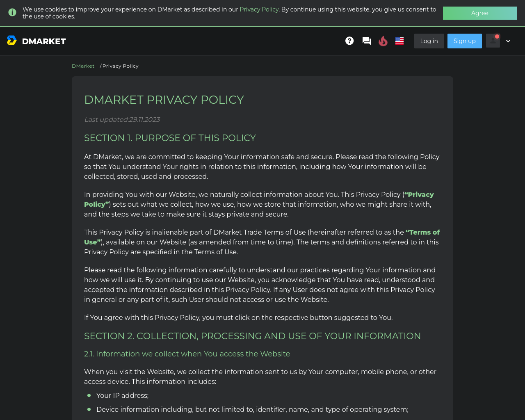
Task: Click the Sign up button
Action: 465,41
